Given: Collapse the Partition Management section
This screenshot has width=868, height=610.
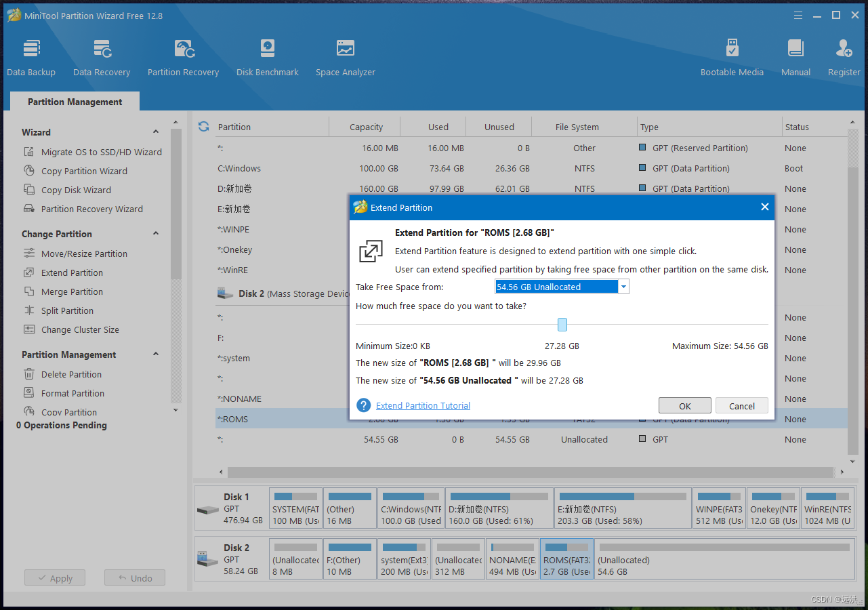Looking at the screenshot, I should (x=156, y=354).
